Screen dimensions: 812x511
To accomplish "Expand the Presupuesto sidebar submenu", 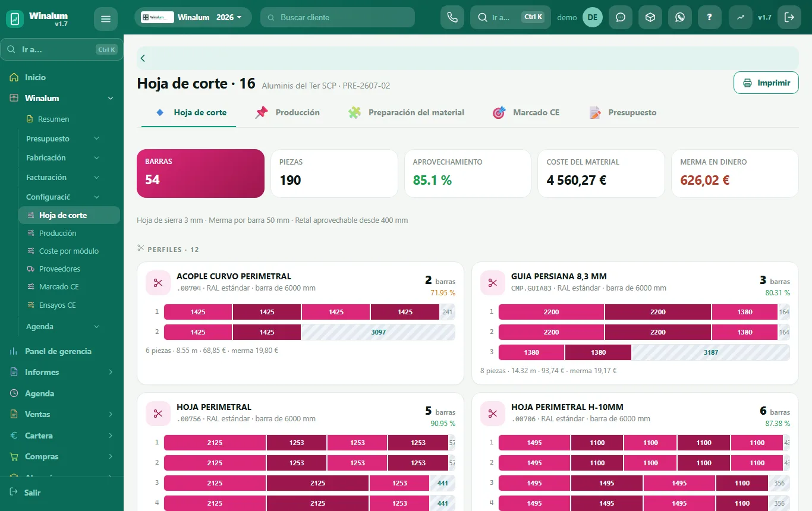I will click(x=97, y=138).
